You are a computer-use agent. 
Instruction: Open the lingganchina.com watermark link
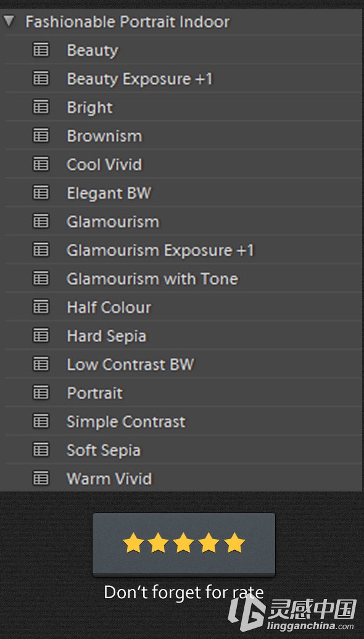pyautogui.click(x=292, y=614)
